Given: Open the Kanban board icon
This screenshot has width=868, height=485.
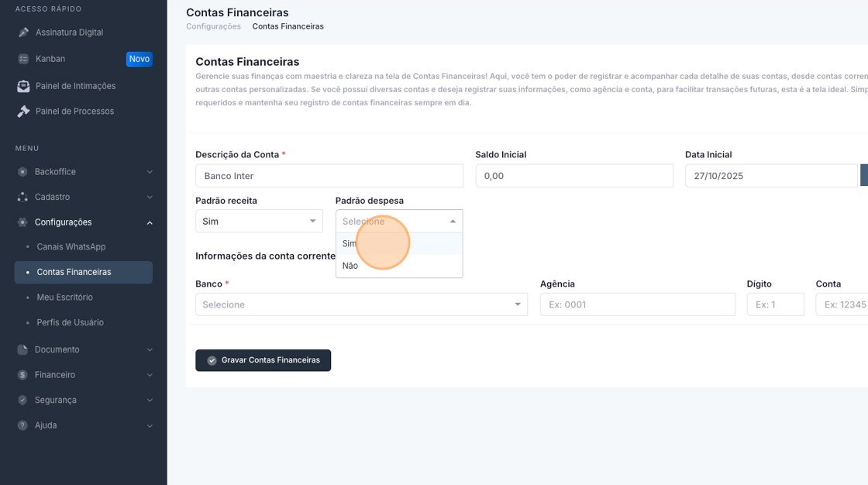Looking at the screenshot, I should tap(23, 59).
